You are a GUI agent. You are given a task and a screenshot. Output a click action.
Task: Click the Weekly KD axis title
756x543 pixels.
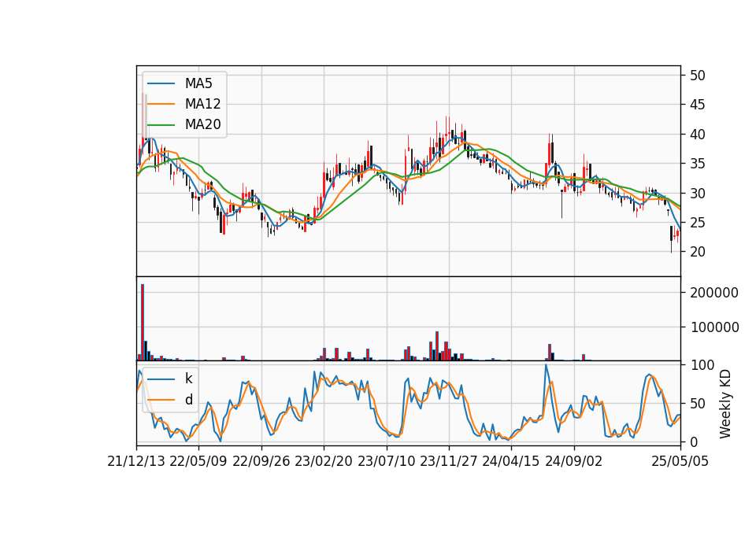click(725, 404)
